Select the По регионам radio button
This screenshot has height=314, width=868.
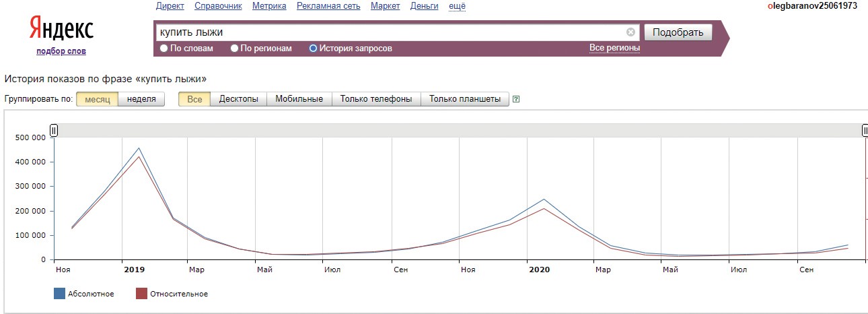point(235,49)
